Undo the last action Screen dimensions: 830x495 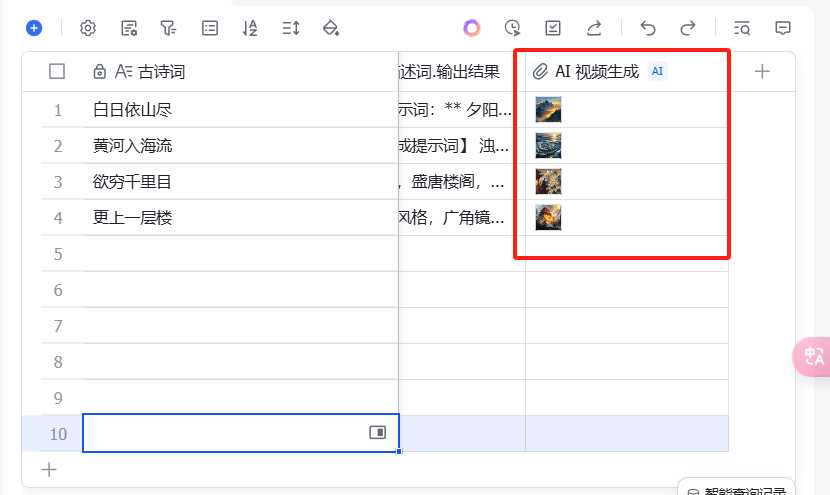[x=648, y=28]
